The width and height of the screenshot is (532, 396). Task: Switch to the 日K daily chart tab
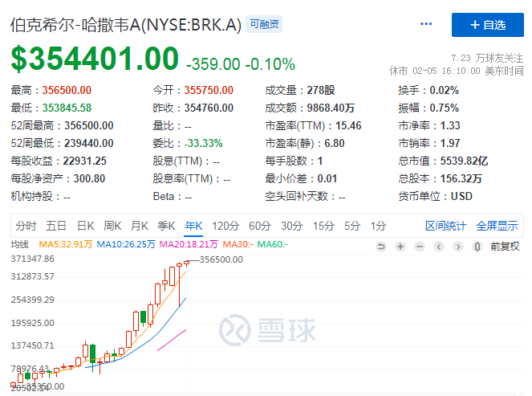pyautogui.click(x=86, y=225)
